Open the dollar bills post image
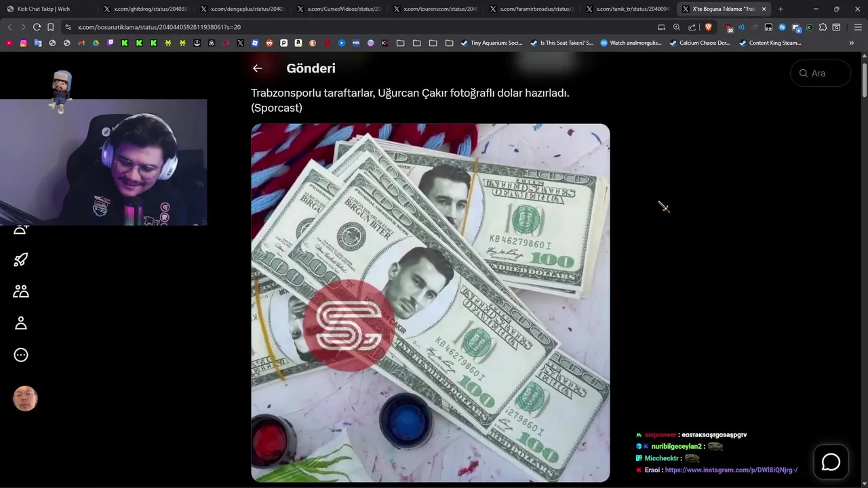 tap(431, 303)
